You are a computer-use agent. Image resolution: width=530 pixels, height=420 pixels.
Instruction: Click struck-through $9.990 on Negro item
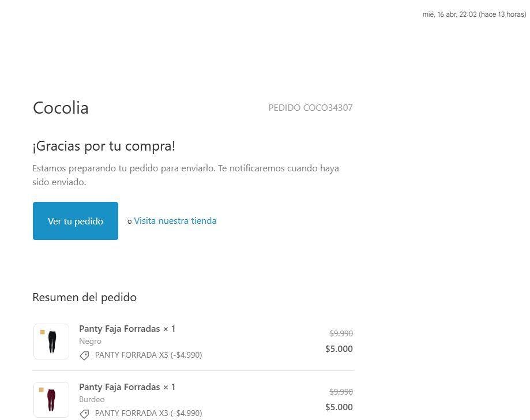[x=341, y=333]
